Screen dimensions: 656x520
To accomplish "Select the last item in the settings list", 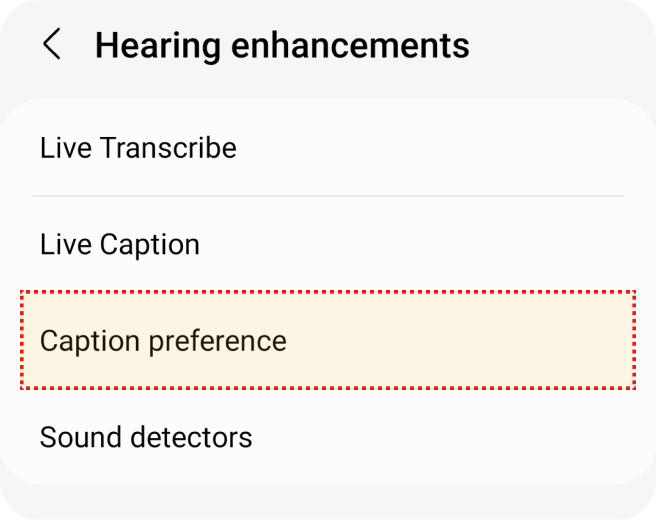I will click(327, 437).
